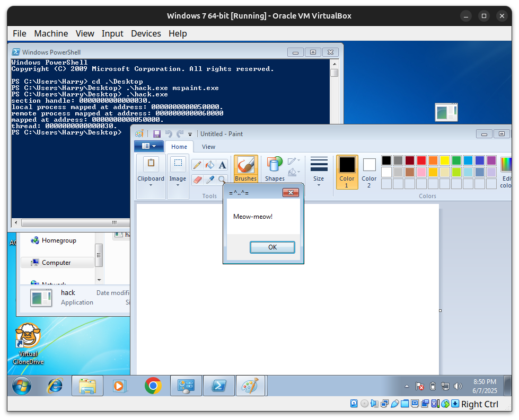Click the hack.exe icon on the desktop
Image resolution: width=519 pixels, height=420 pixels.
(x=446, y=112)
